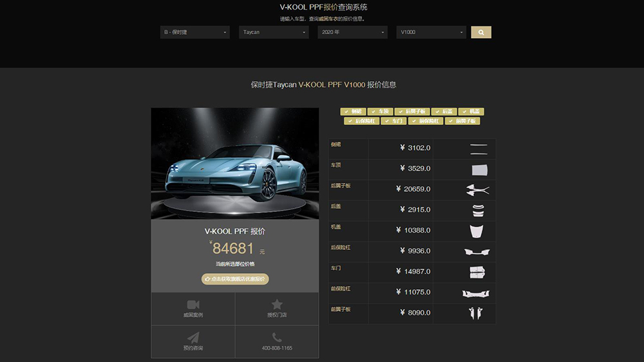This screenshot has height=362, width=644.
Task: Click the ¥ 20659.0 price cell
Action: click(x=401, y=190)
